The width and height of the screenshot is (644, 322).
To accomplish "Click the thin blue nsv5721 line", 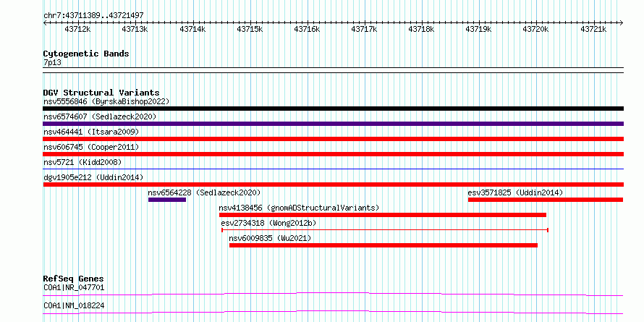I will [333, 169].
